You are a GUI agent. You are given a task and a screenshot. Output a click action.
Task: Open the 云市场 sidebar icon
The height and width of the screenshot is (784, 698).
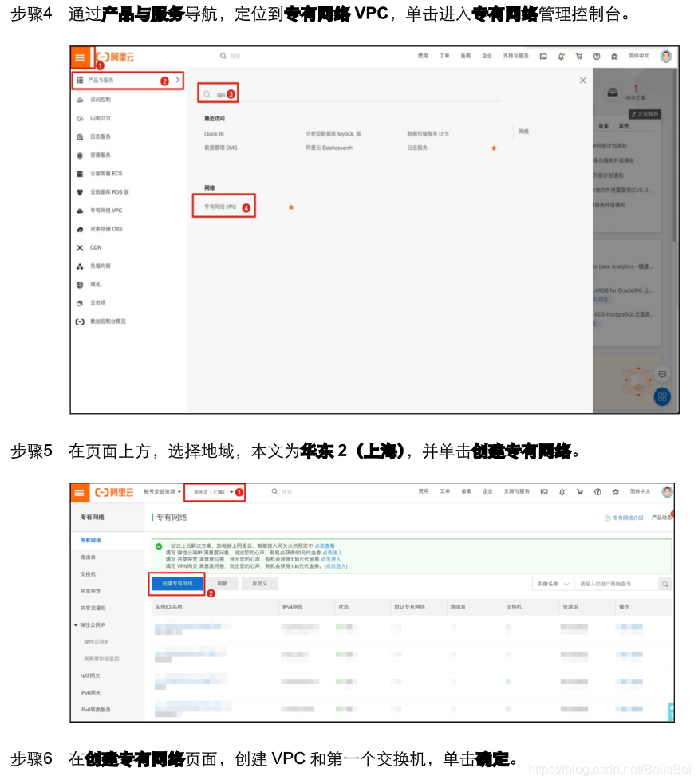click(x=80, y=304)
